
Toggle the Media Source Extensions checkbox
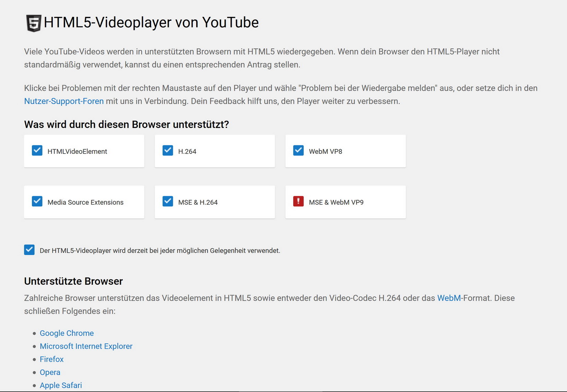pyautogui.click(x=37, y=202)
